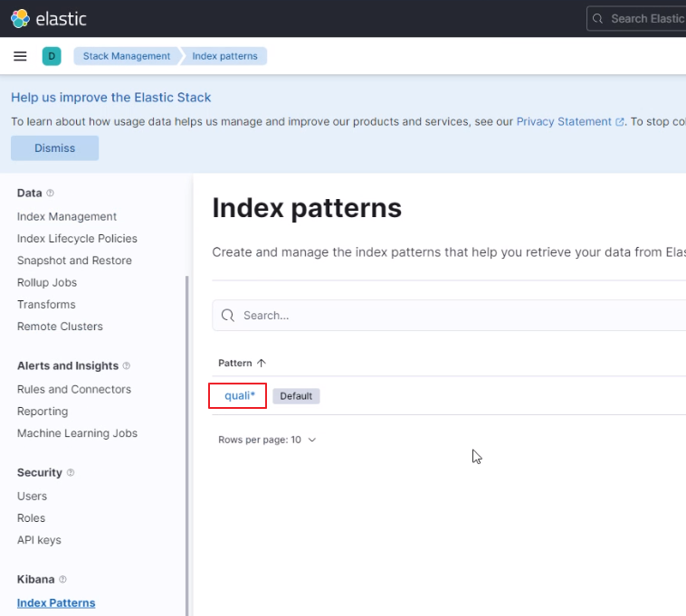Click the Index patterns breadcrumb
The width and height of the screenshot is (686, 616).
224,56
